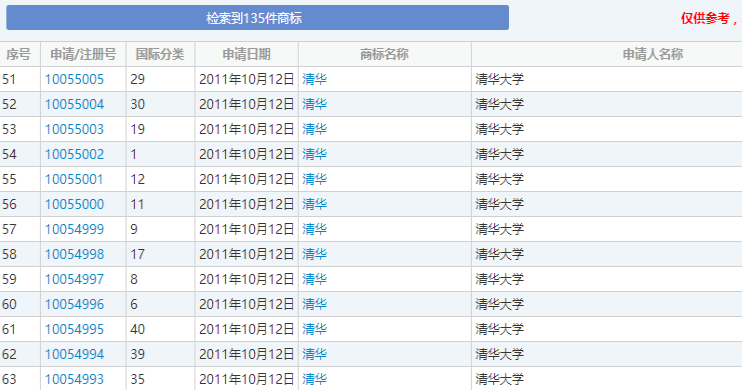Image resolution: width=742 pixels, height=390 pixels.
Task: Select class 19 cell in row 53
Action: click(x=160, y=129)
